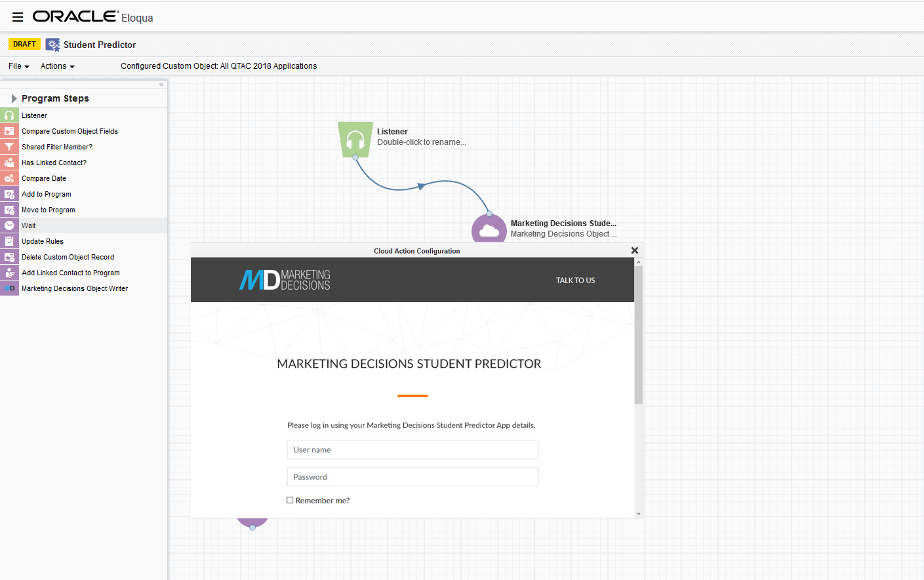Click the 'Marketing Decisions Object ...' node subtitle
Image resolution: width=924 pixels, height=580 pixels.
(x=563, y=234)
